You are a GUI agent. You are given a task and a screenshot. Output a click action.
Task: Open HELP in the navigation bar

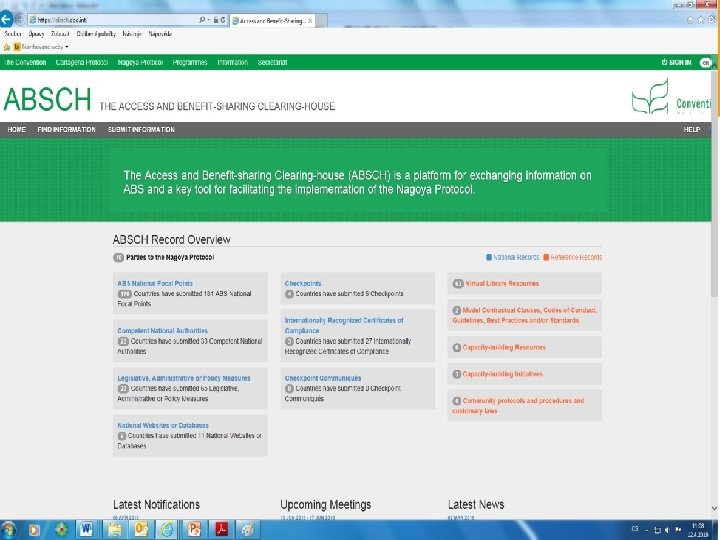pyautogui.click(x=692, y=130)
